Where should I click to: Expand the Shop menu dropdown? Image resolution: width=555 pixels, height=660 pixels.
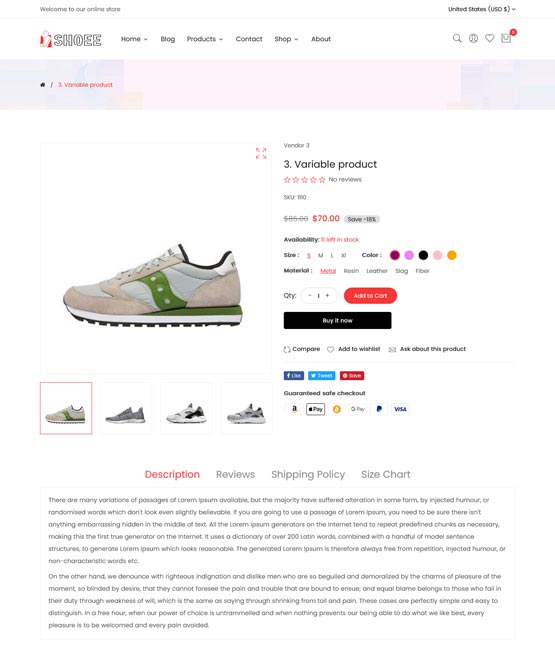(x=286, y=39)
